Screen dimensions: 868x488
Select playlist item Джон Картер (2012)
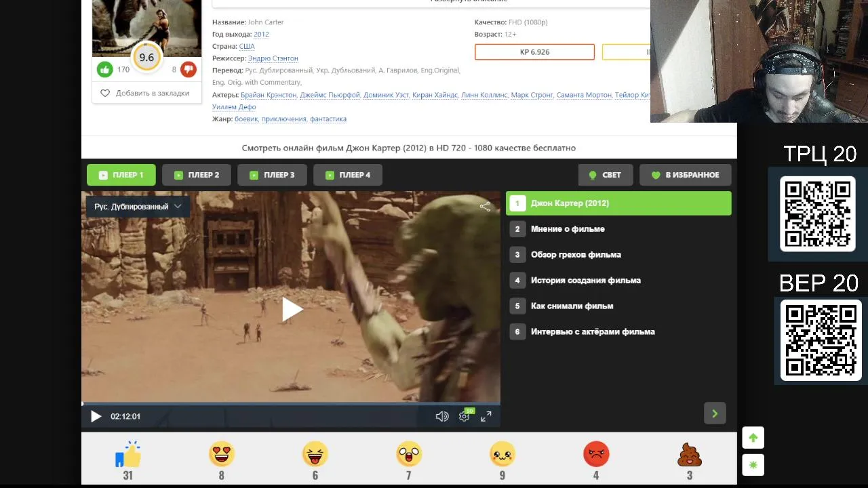coord(618,203)
